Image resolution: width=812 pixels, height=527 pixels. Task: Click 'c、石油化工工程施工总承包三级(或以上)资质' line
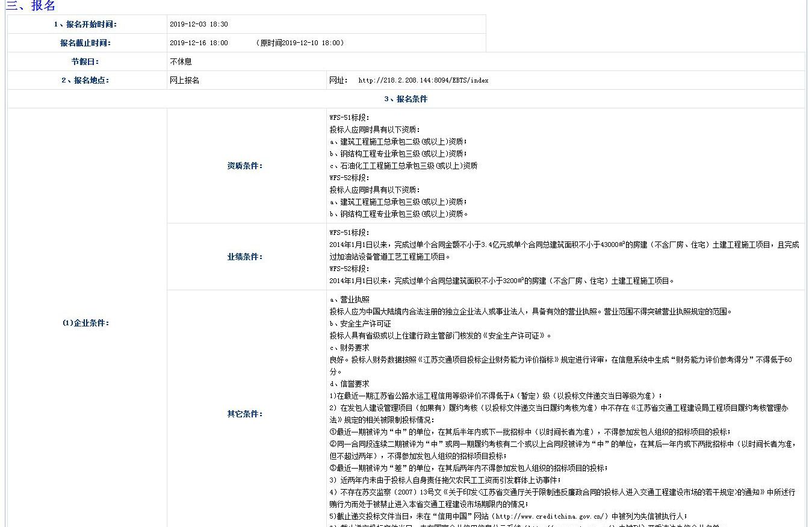click(x=403, y=166)
